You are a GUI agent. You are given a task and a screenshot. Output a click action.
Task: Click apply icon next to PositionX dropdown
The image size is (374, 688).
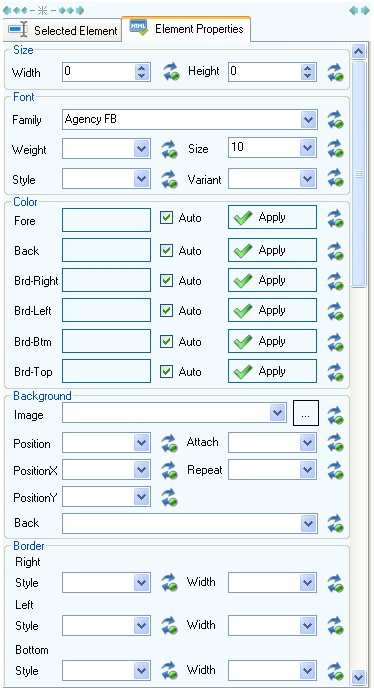click(170, 470)
